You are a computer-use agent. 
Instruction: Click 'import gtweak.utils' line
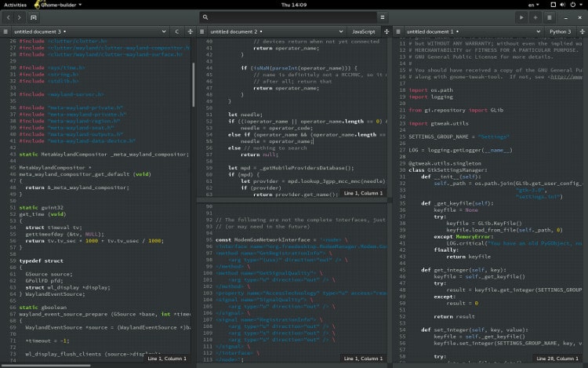click(439, 123)
